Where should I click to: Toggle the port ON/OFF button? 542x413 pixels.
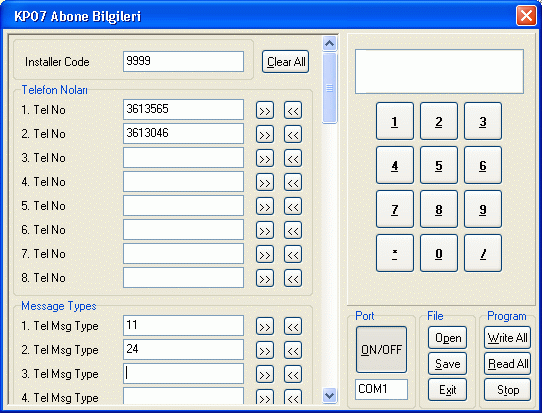(x=381, y=349)
